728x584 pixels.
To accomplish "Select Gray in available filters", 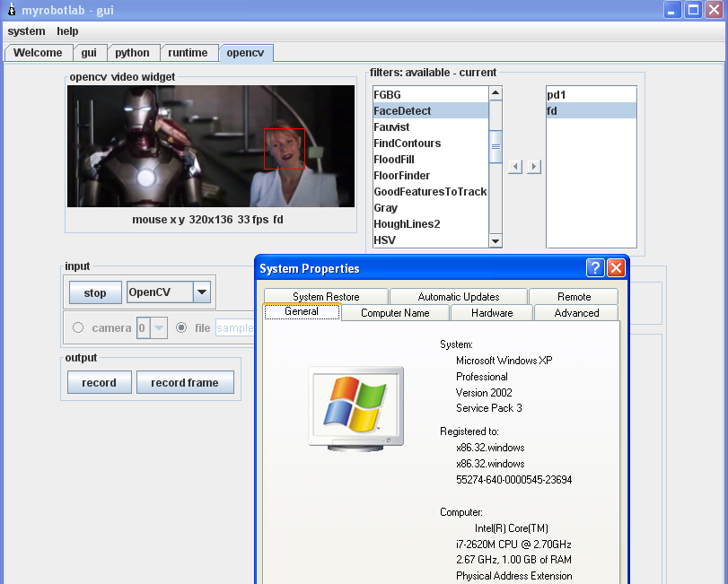I will pyautogui.click(x=430, y=208).
